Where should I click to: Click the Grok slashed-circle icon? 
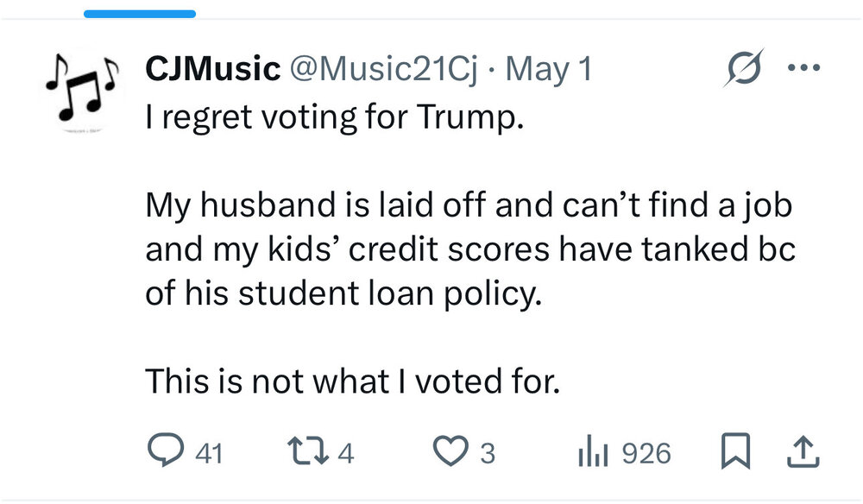tap(743, 68)
